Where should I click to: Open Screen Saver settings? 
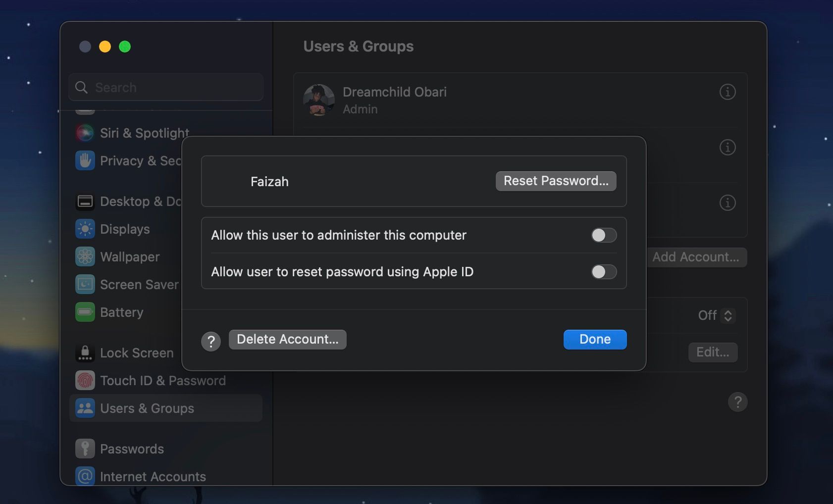pyautogui.click(x=139, y=284)
